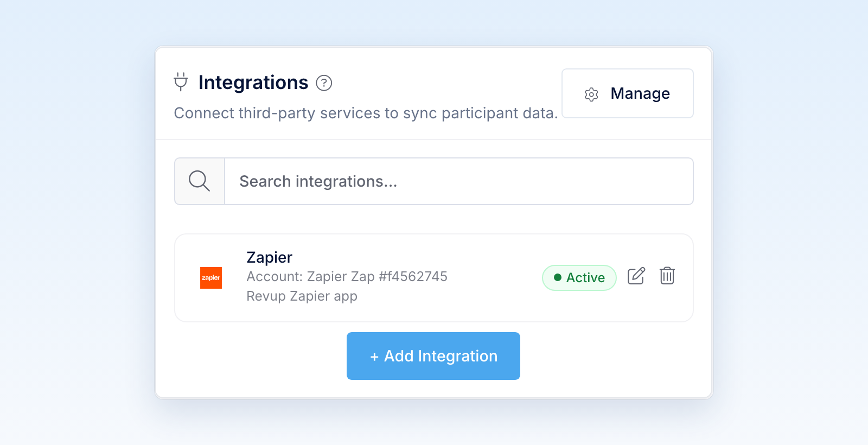Click the 'Connect third-party services' description
Image resolution: width=868 pixels, height=445 pixels.
[x=366, y=113]
